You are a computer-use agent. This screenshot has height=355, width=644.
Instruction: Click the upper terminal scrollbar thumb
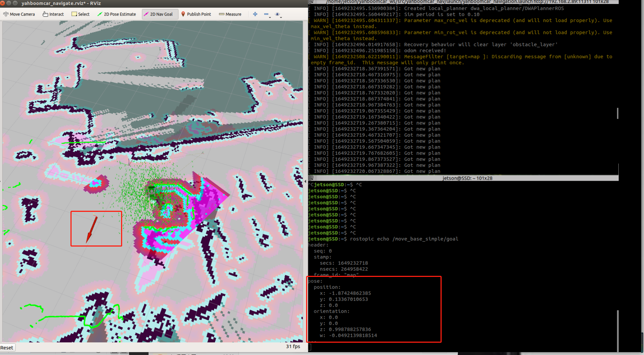618,113
